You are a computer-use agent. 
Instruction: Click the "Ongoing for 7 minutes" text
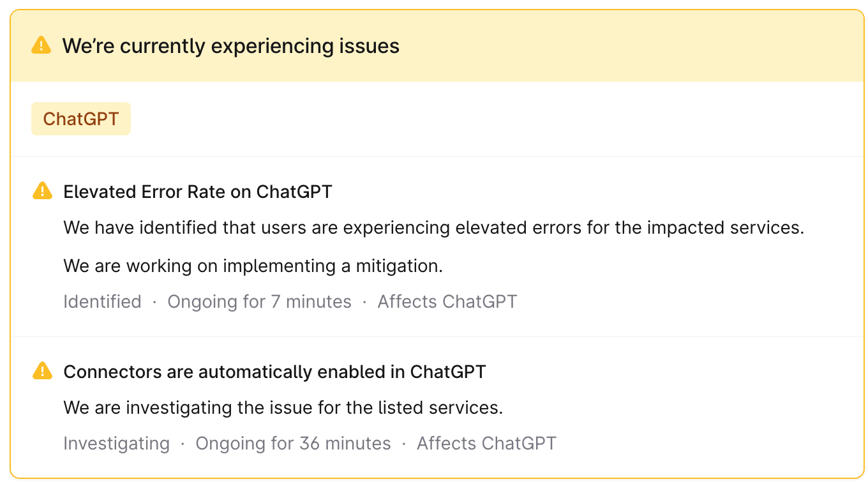259,301
